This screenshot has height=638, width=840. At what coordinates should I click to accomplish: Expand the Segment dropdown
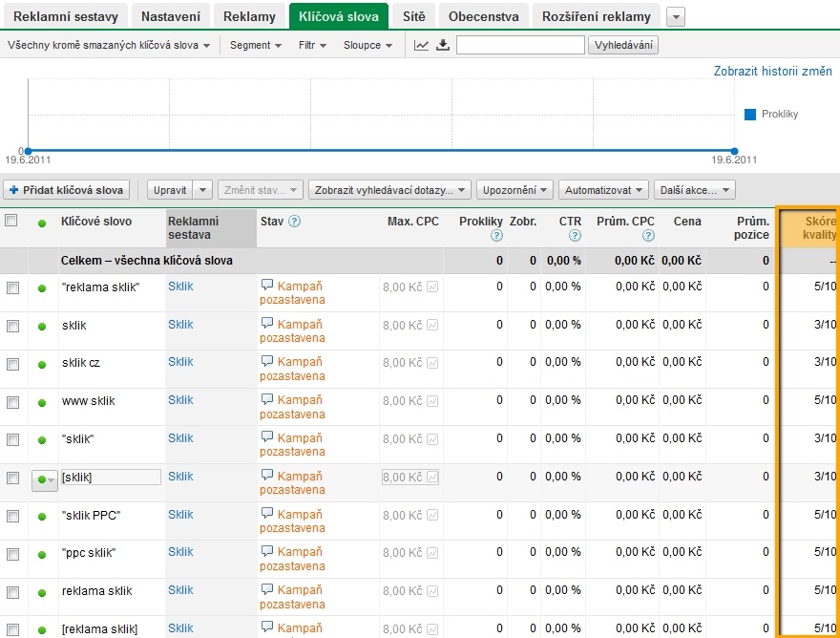pyautogui.click(x=255, y=45)
